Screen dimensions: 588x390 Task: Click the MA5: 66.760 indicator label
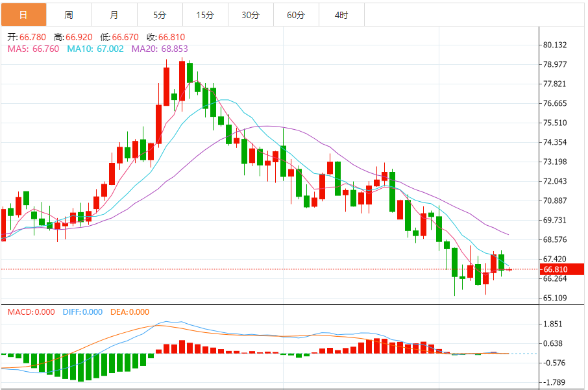(x=33, y=49)
